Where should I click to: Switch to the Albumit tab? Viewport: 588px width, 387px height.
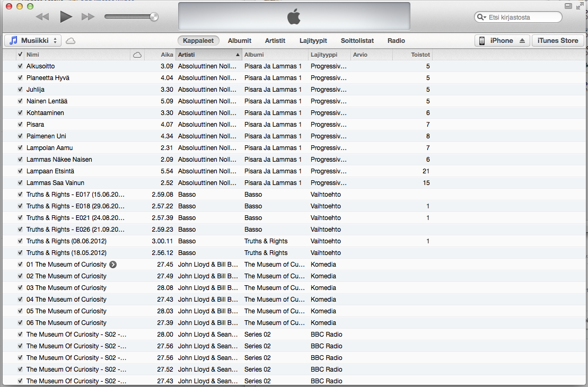pos(240,41)
